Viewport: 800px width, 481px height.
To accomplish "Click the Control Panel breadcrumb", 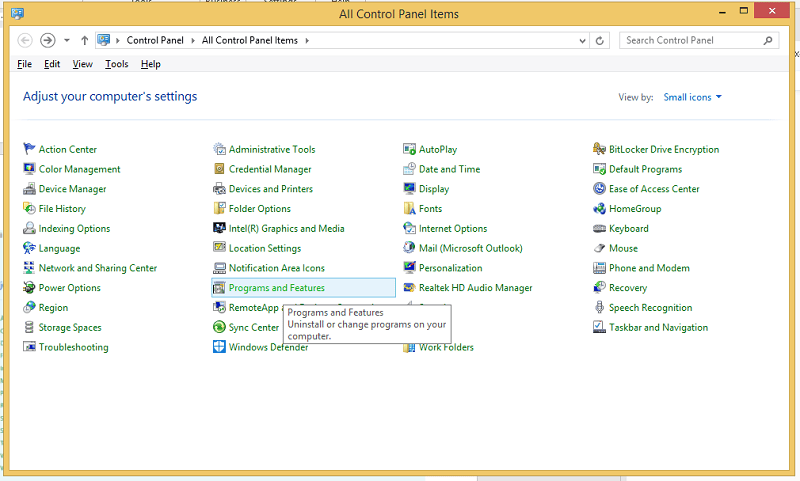I will pyautogui.click(x=155, y=40).
